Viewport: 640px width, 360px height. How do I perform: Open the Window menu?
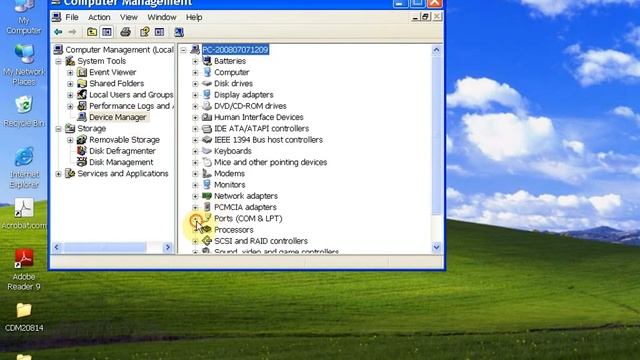click(x=162, y=17)
